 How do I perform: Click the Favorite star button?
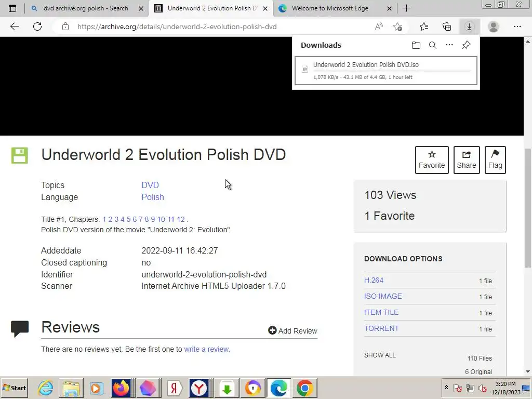(x=432, y=160)
